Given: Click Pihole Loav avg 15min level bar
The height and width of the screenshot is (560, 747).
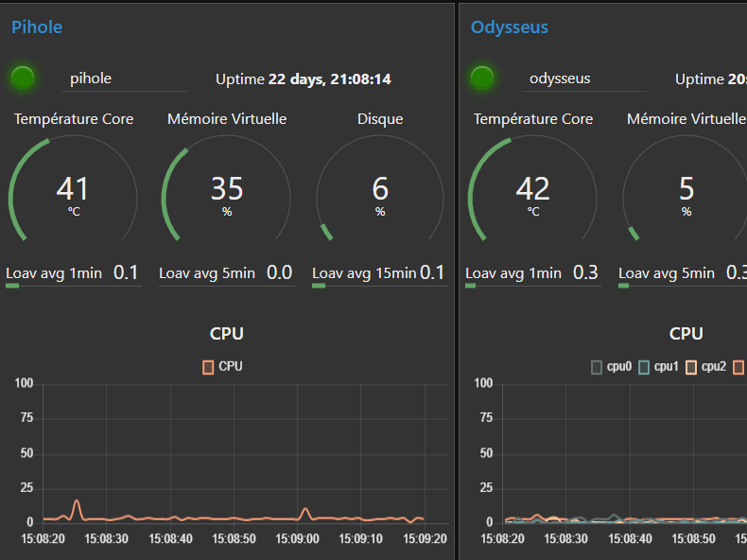Looking at the screenshot, I should click(x=380, y=286).
